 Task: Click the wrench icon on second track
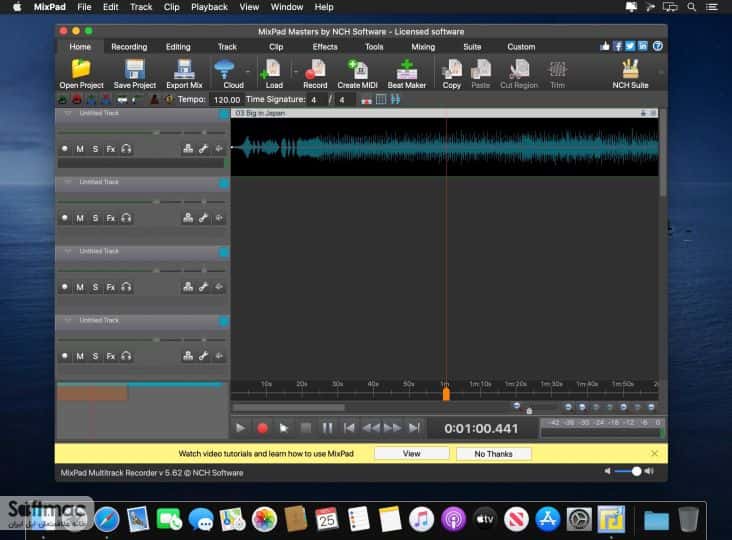[204, 218]
